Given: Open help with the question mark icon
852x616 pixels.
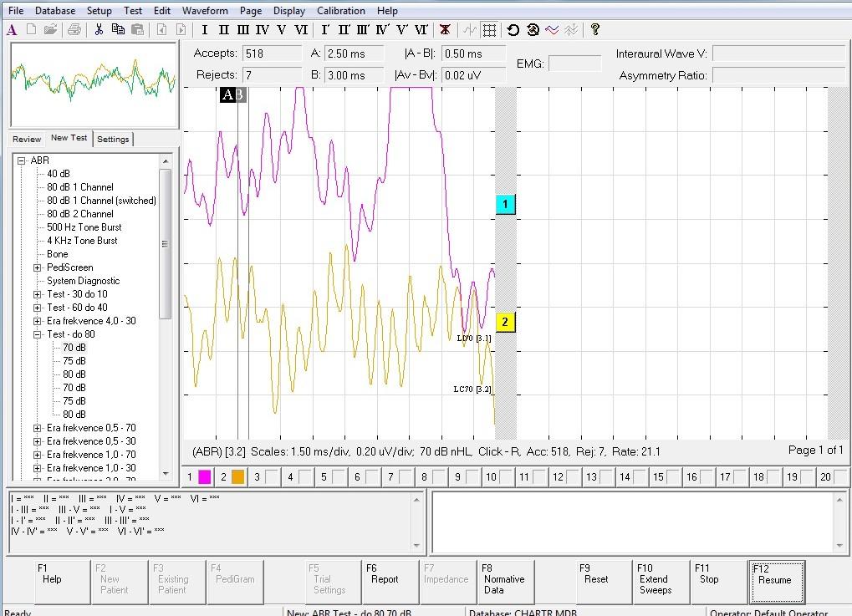Looking at the screenshot, I should click(x=595, y=29).
